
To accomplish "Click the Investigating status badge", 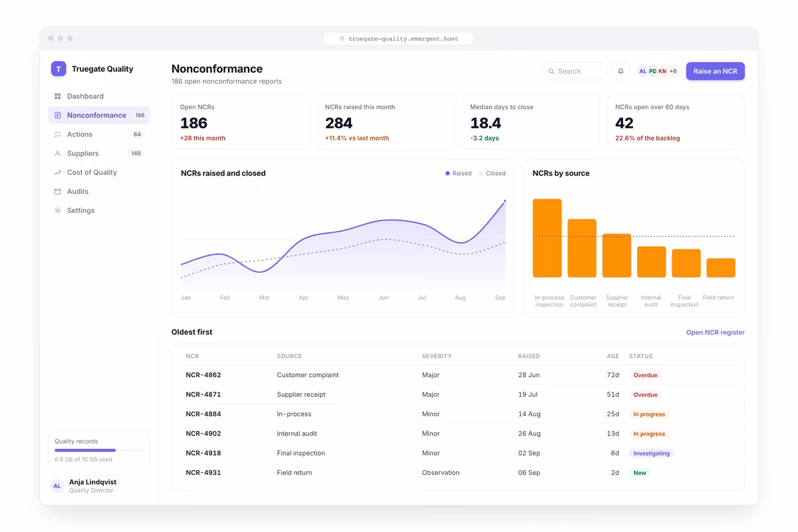I will [652, 454].
